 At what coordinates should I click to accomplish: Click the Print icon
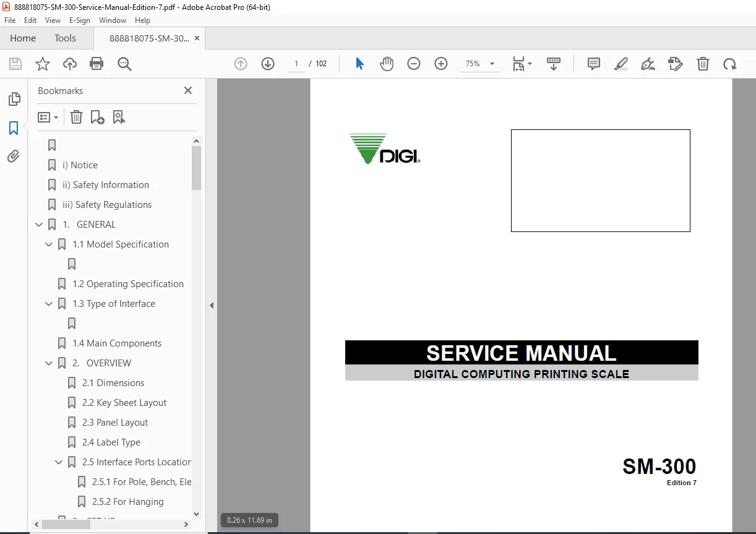97,64
